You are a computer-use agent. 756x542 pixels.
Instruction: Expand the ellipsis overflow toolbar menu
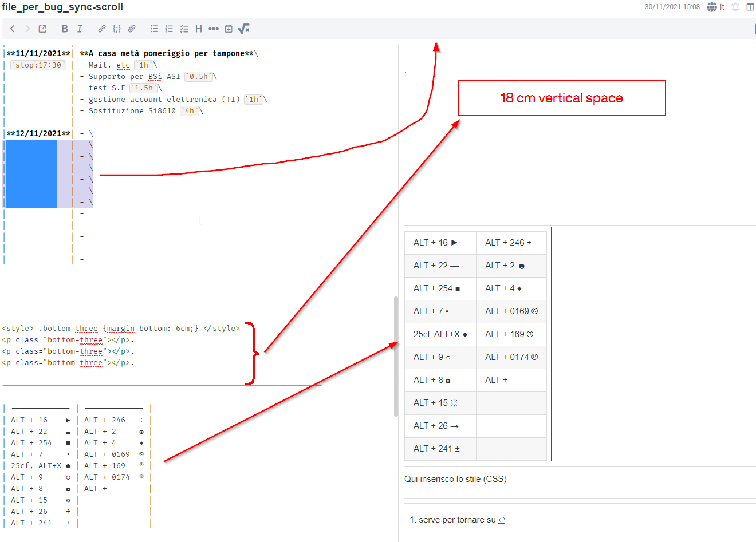coord(213,28)
